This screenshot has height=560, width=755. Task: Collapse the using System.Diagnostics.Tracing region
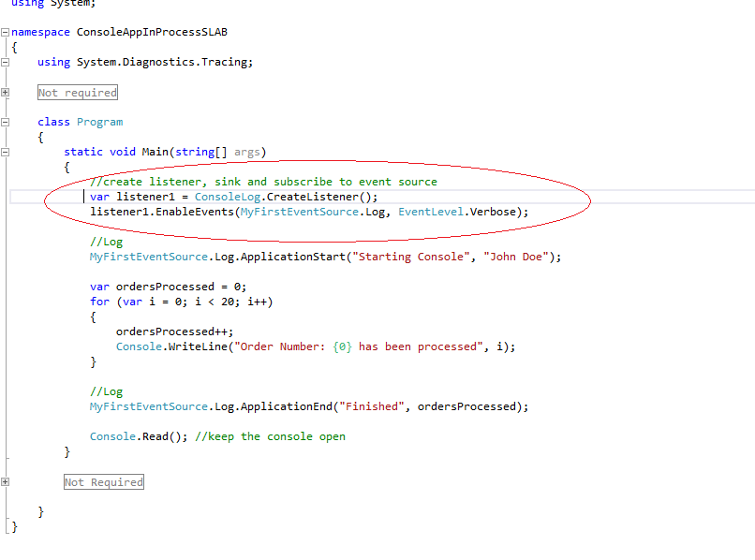click(x=5, y=62)
